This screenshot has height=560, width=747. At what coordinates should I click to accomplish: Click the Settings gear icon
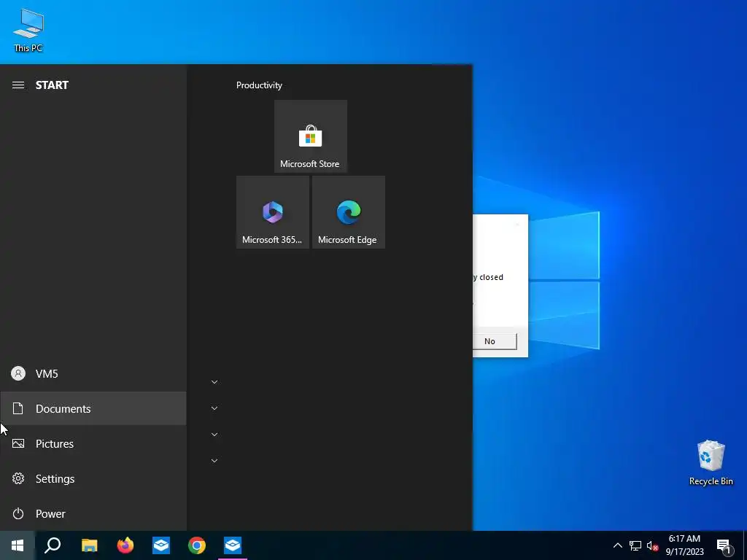(x=18, y=478)
